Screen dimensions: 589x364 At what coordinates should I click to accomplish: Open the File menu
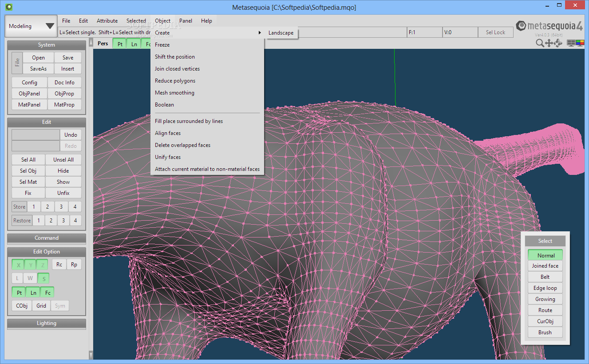click(66, 21)
